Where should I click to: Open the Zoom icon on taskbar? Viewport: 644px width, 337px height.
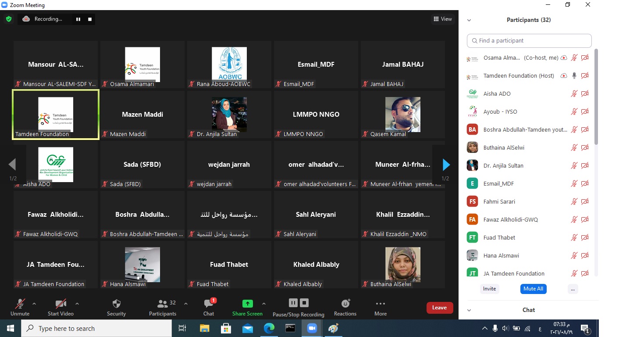pyautogui.click(x=312, y=328)
